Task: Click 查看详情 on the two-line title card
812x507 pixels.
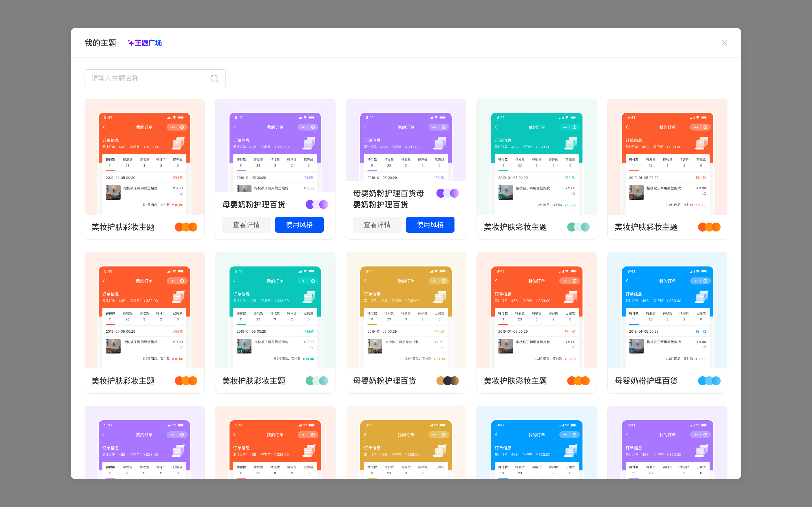Action: point(377,225)
